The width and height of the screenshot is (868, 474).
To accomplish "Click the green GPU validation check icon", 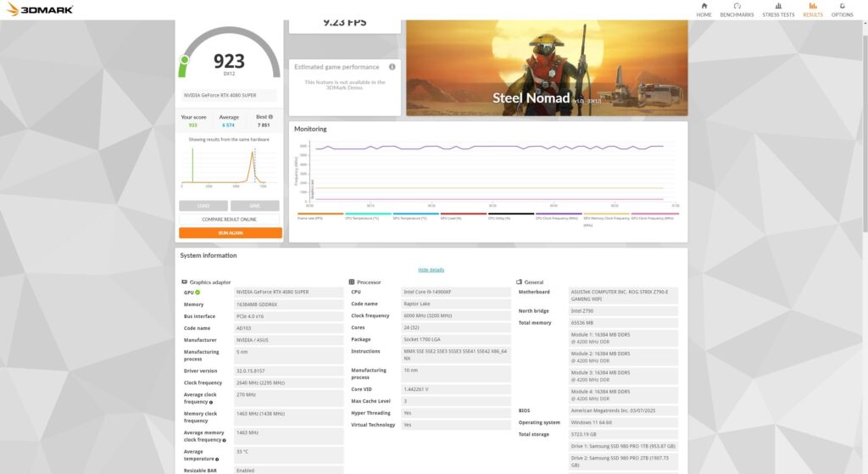I will click(x=198, y=293).
